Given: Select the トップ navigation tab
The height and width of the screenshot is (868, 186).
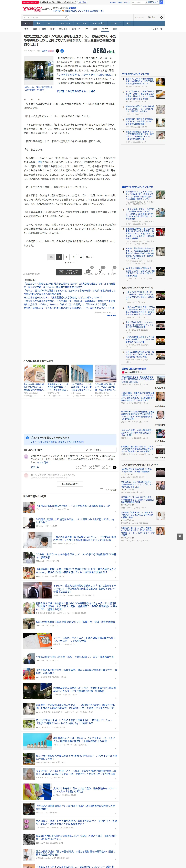Looking at the screenshot, I should pyautogui.click(x=27, y=24).
